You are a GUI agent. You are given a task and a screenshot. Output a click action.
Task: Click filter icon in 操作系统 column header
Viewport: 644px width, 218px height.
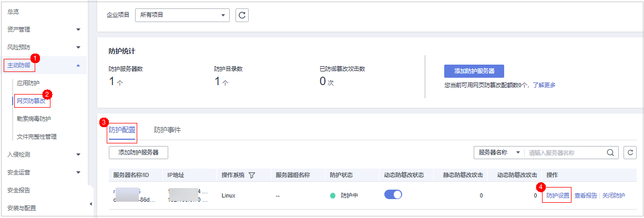pos(252,175)
